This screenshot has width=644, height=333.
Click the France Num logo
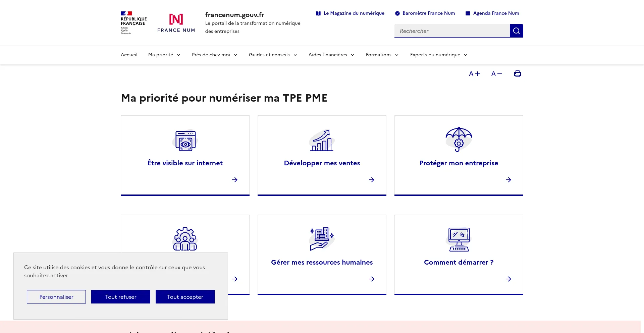coord(176,23)
